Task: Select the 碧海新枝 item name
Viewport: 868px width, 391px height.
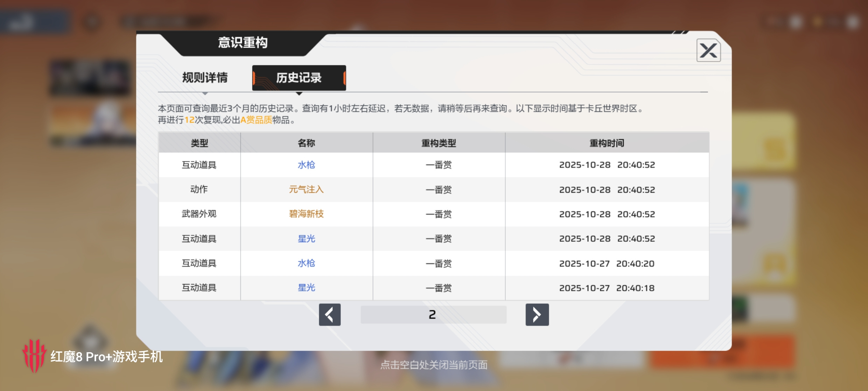Action: 306,214
